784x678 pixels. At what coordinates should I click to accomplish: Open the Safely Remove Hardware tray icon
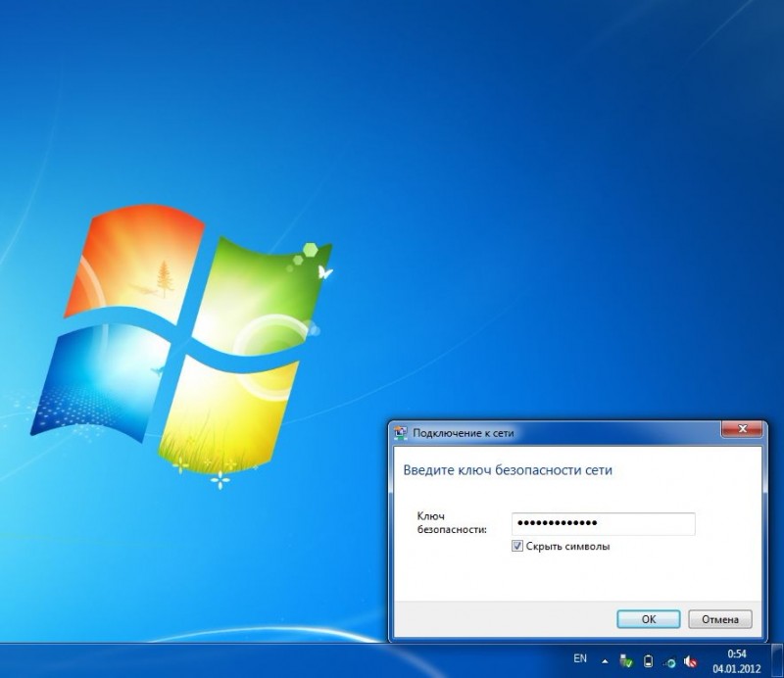tap(626, 661)
